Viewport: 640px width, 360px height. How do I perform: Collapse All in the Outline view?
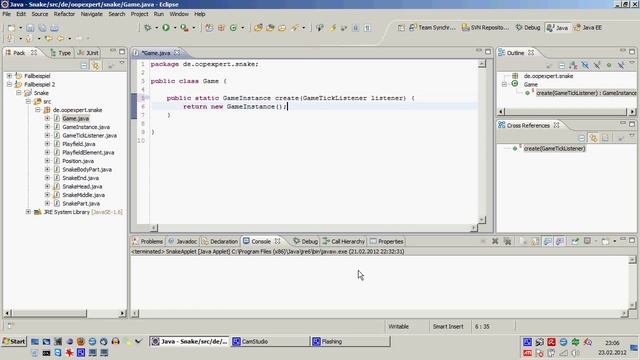pos(562,65)
